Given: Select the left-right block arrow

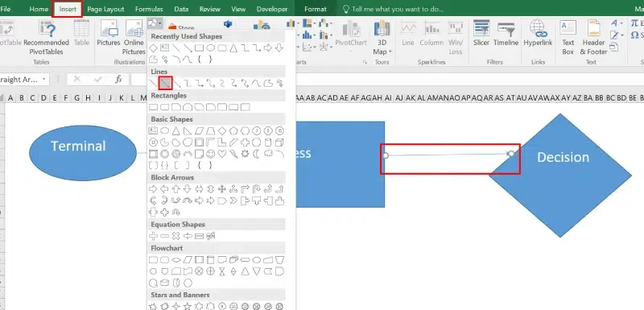Looking at the screenshot, I should pos(199,189).
